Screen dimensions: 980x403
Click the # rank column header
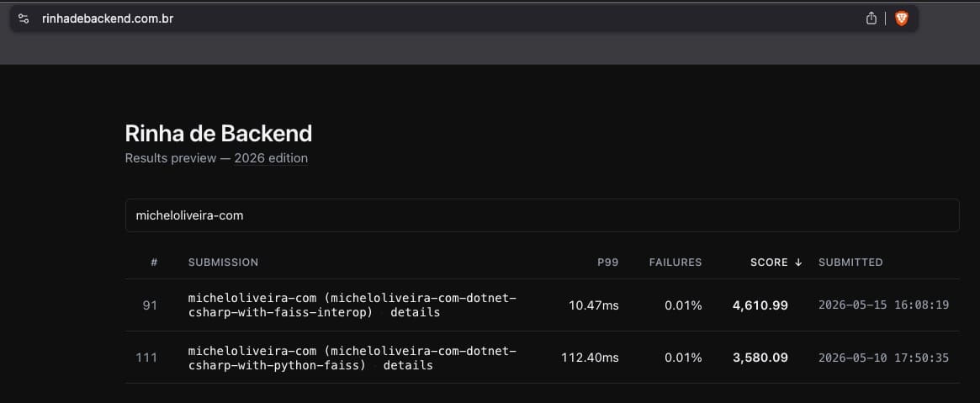(154, 262)
